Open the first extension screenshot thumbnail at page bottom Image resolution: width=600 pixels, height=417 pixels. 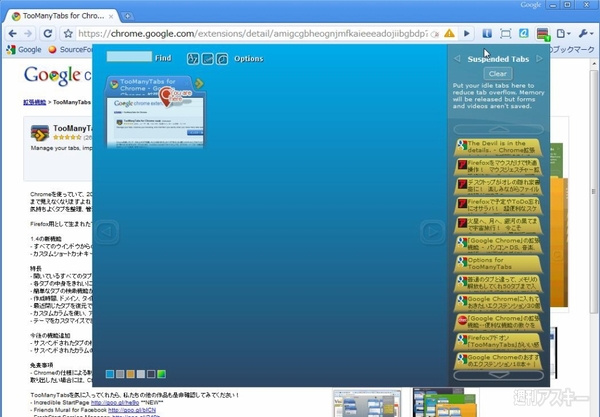click(367, 403)
